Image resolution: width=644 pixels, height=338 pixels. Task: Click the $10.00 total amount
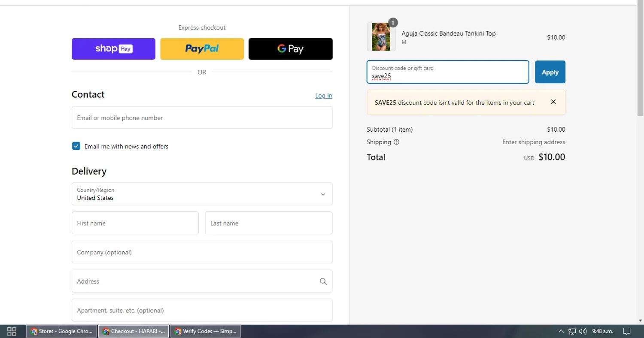[x=552, y=157]
